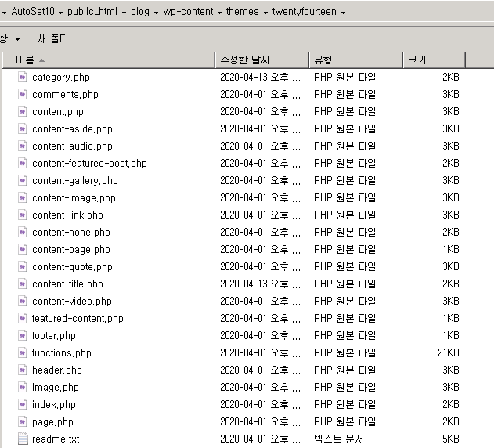Go to AutoSet10 in the address bar
Image resolution: width=494 pixels, height=448 pixels.
[x=33, y=12]
